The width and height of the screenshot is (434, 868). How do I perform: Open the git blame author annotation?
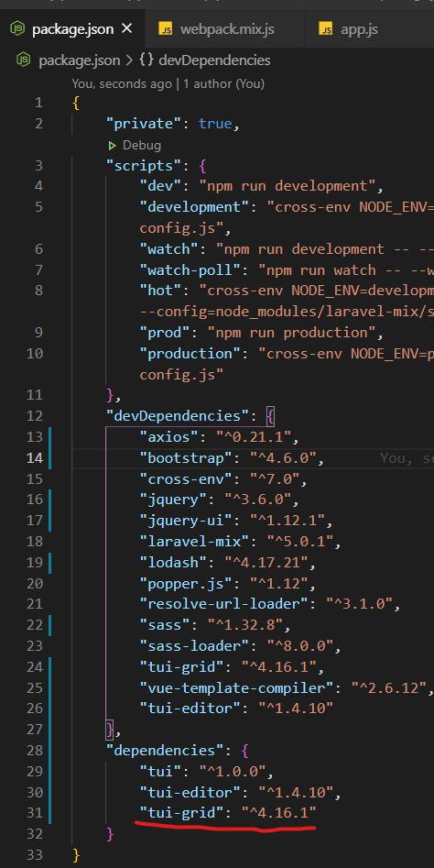coord(168,84)
